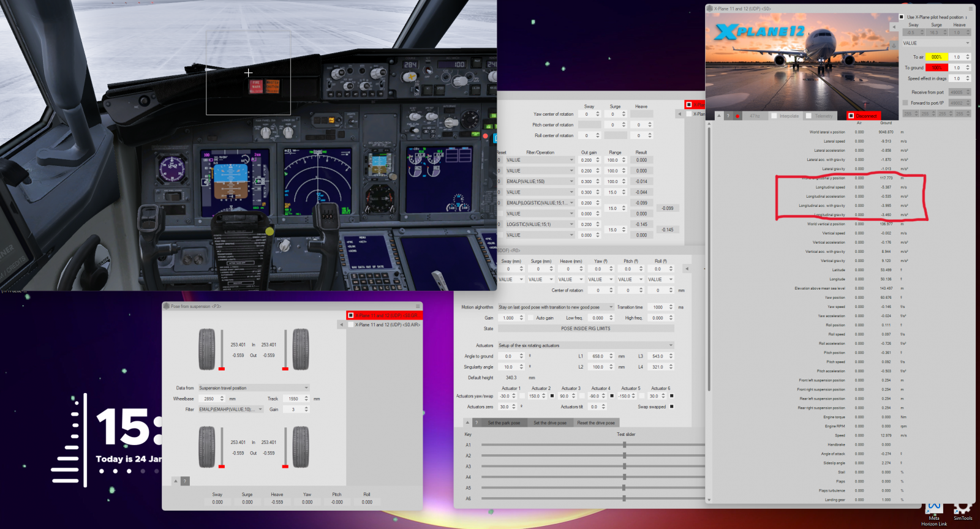Click Set the park pose button

503,423
